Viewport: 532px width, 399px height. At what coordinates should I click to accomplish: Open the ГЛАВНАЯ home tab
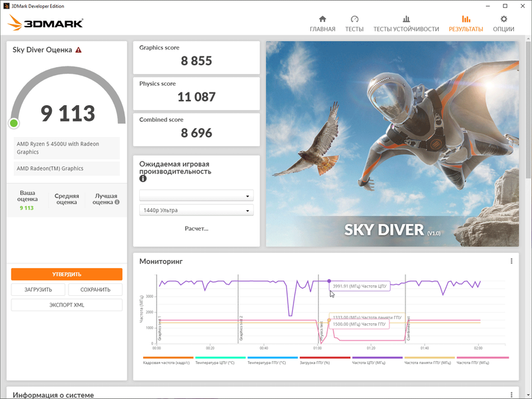[322, 24]
